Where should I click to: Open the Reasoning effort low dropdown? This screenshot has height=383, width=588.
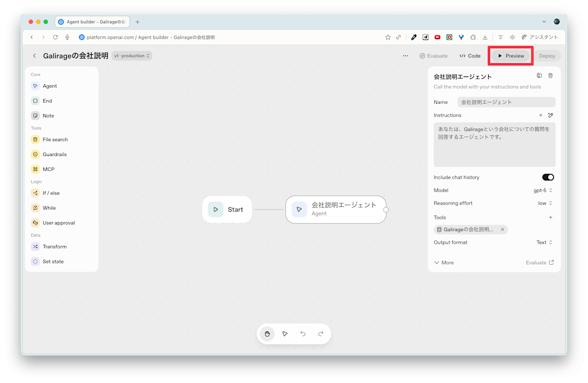pyautogui.click(x=545, y=203)
